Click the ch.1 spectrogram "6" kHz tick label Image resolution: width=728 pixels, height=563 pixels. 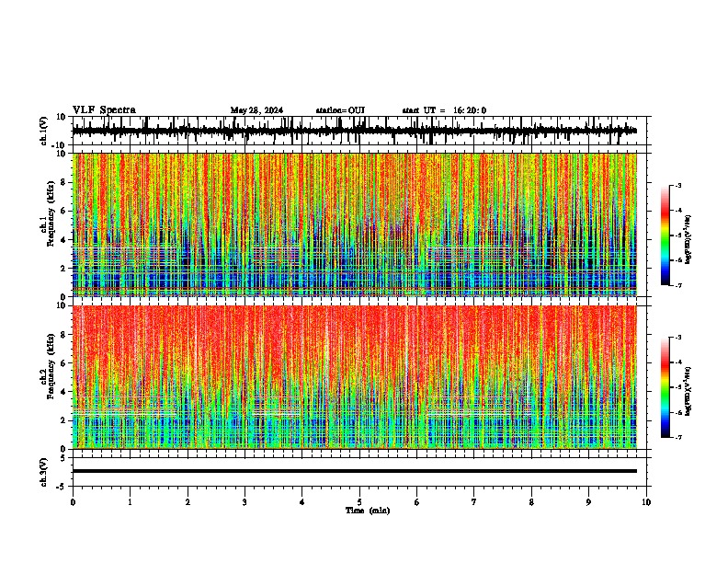(x=63, y=211)
